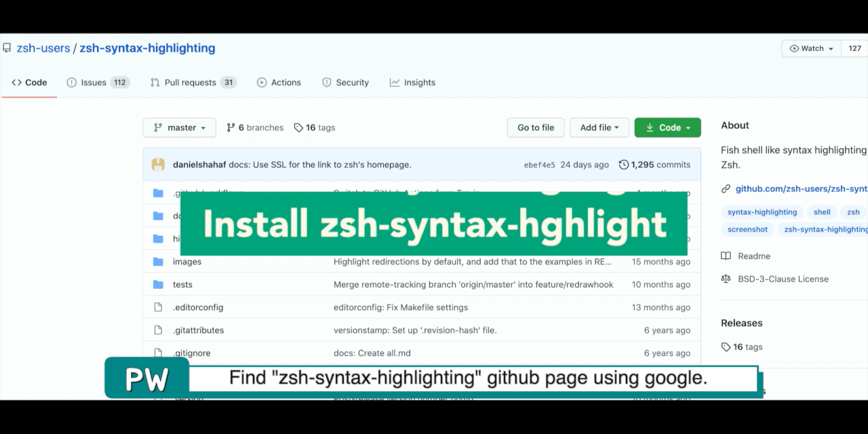
Task: Open the green Code download dropdown
Action: point(667,127)
